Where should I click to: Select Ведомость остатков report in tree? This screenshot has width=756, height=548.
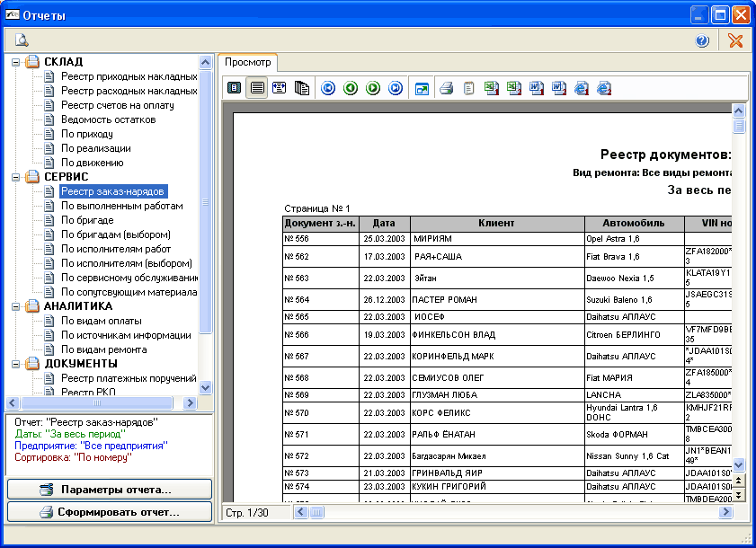click(x=108, y=119)
